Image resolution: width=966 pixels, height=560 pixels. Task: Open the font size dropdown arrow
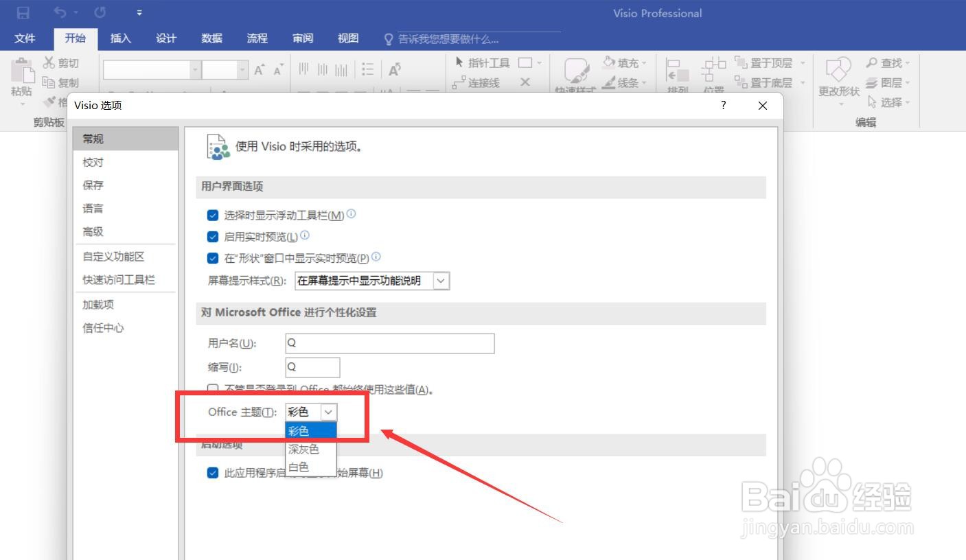(242, 70)
